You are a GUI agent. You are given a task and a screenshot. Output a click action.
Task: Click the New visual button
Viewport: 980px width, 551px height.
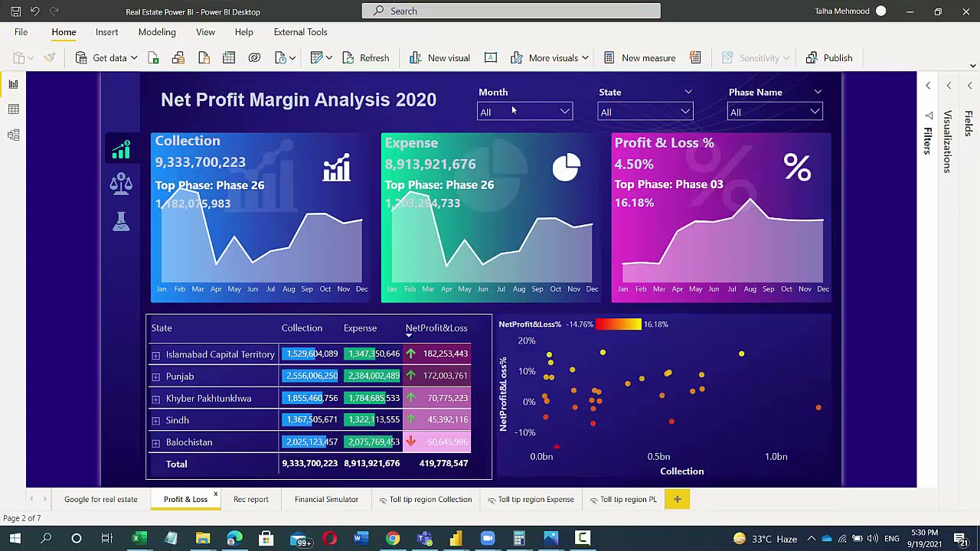440,58
